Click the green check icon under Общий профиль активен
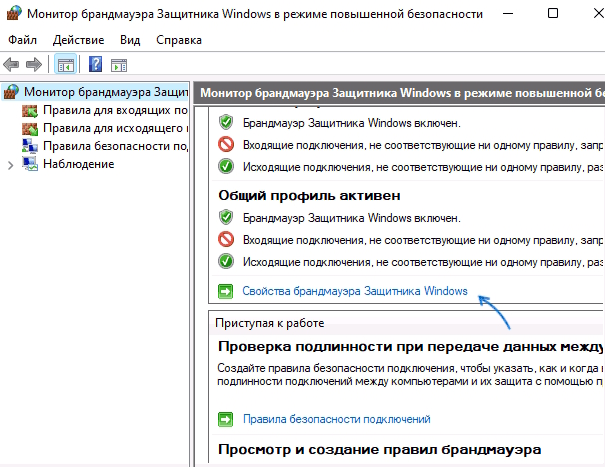 226,261
